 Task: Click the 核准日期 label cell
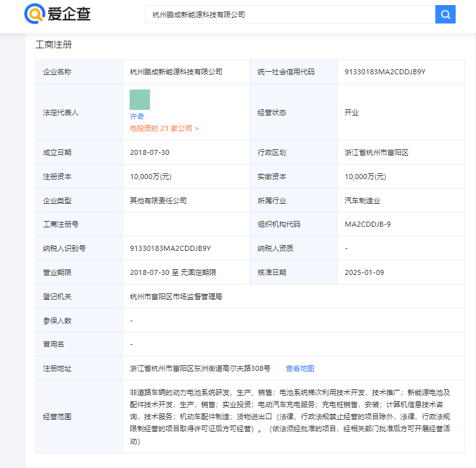(x=294, y=272)
